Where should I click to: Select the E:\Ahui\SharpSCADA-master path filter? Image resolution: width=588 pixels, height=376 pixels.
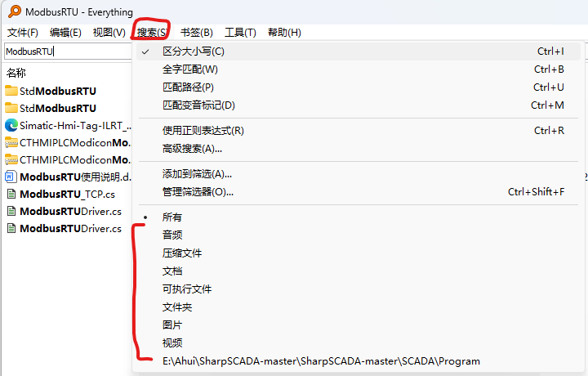click(359, 361)
